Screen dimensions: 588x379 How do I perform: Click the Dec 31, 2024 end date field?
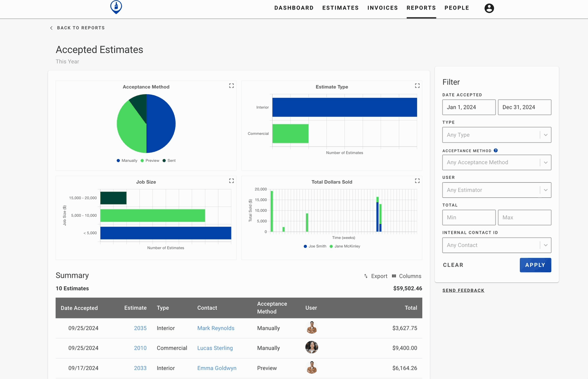pyautogui.click(x=525, y=107)
